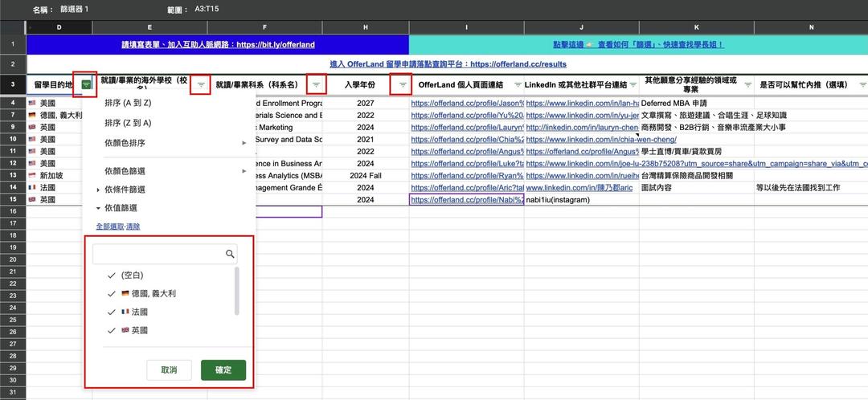Open the offerland.cc/results link in row 2
The width and height of the screenshot is (868, 400).
(x=448, y=64)
